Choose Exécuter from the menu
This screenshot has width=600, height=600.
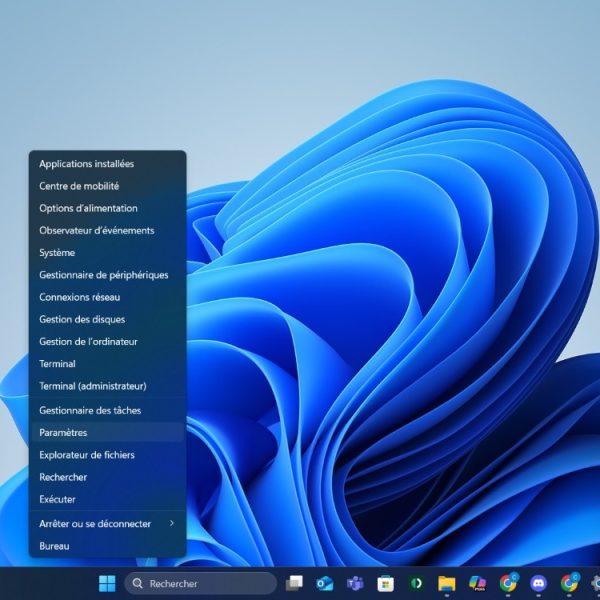108,499
